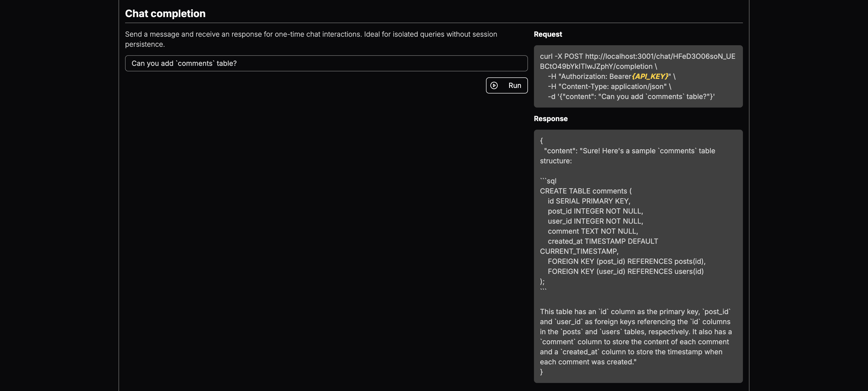868x391 pixels.
Task: Click the Run button
Action: 506,85
